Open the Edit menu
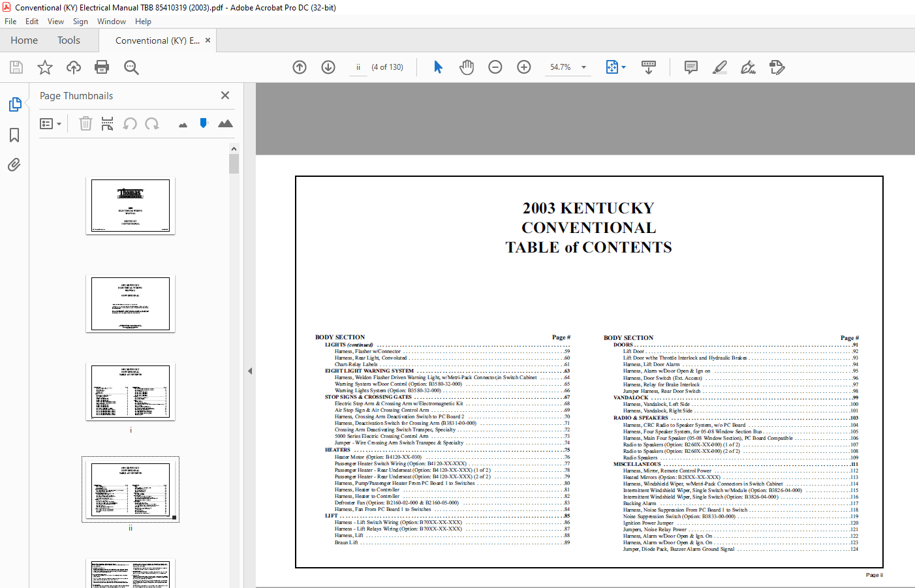915x588 pixels. point(32,22)
